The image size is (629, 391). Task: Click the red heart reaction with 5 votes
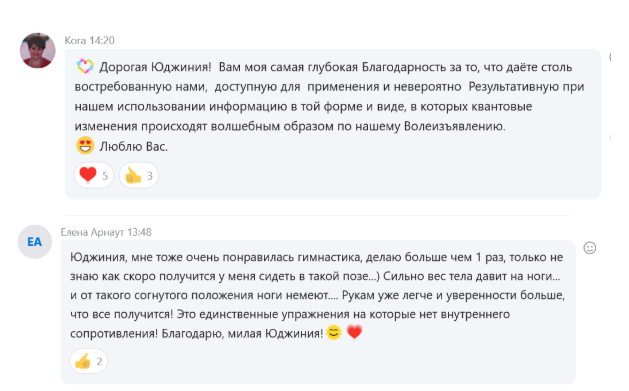point(94,175)
